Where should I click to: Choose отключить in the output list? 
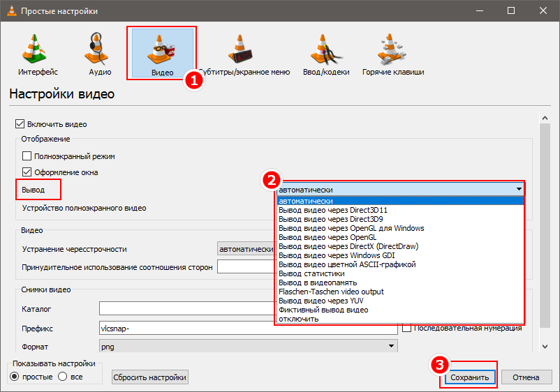(400, 319)
